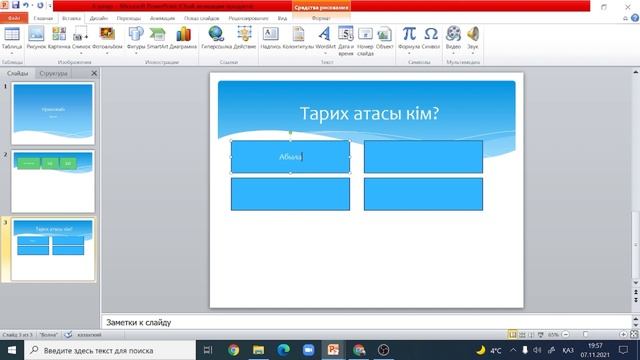Select the Слайды pane tab
This screenshot has width=640, height=360.
pos(18,73)
